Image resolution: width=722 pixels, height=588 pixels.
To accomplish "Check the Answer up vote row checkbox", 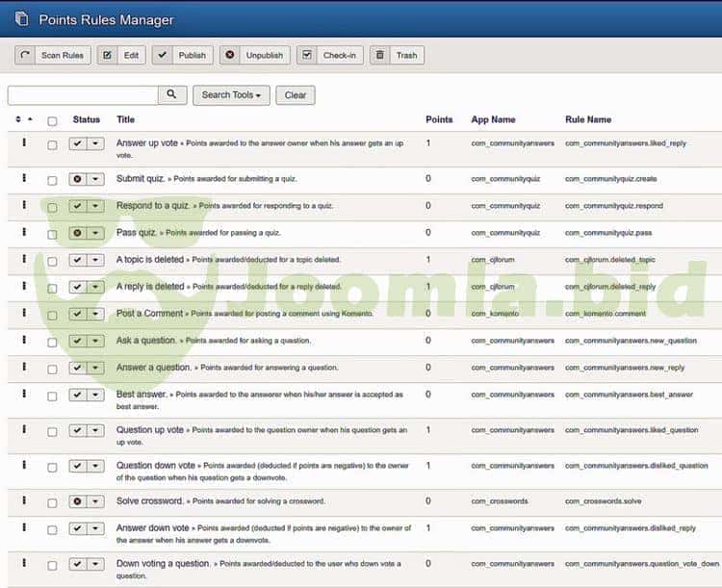I will 52,145.
